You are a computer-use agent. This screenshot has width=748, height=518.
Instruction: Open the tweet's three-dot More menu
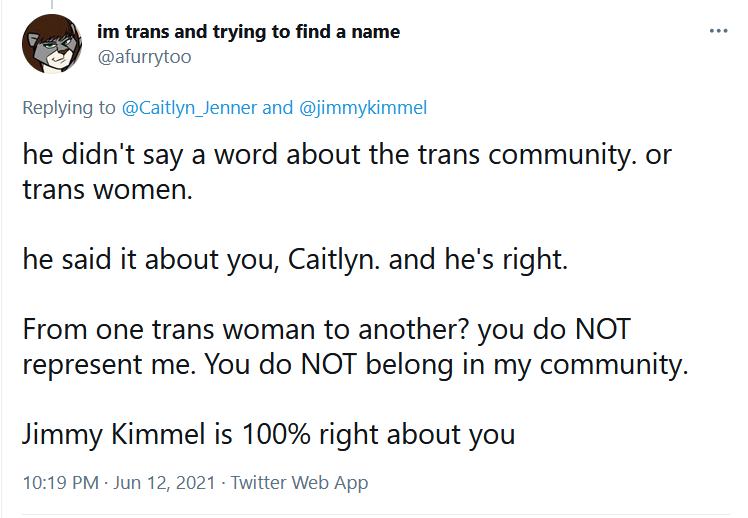[x=718, y=31]
